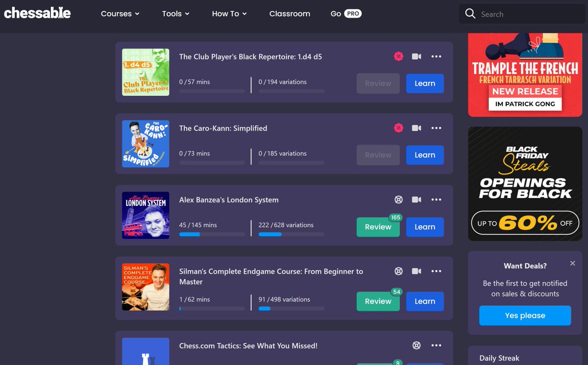The height and width of the screenshot is (365, 588).
Task: Click Yes please to get deal notifications
Action: (x=525, y=316)
